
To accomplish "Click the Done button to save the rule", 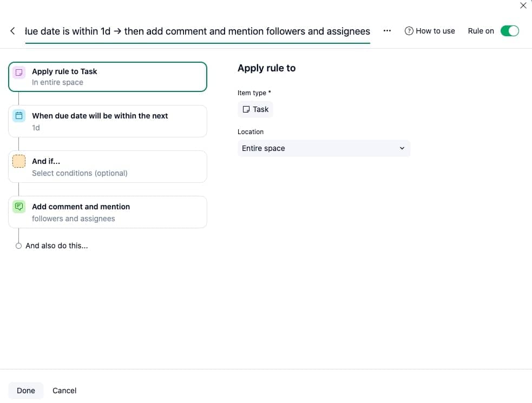I will 25,390.
